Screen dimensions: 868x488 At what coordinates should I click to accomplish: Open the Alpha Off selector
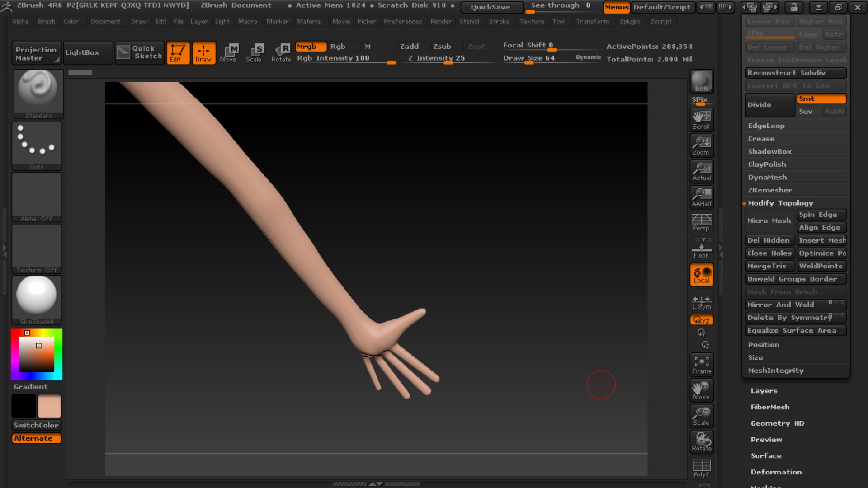[37, 197]
